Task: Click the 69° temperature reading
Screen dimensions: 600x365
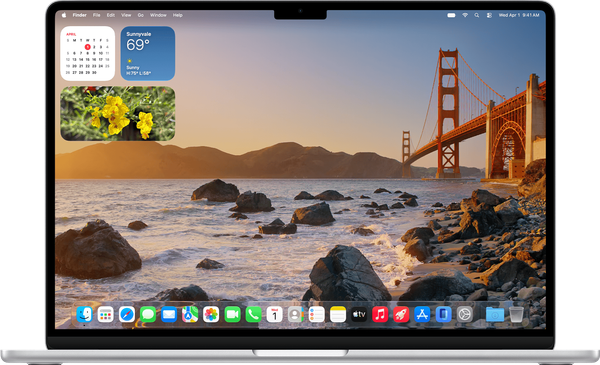Action: pos(138,45)
